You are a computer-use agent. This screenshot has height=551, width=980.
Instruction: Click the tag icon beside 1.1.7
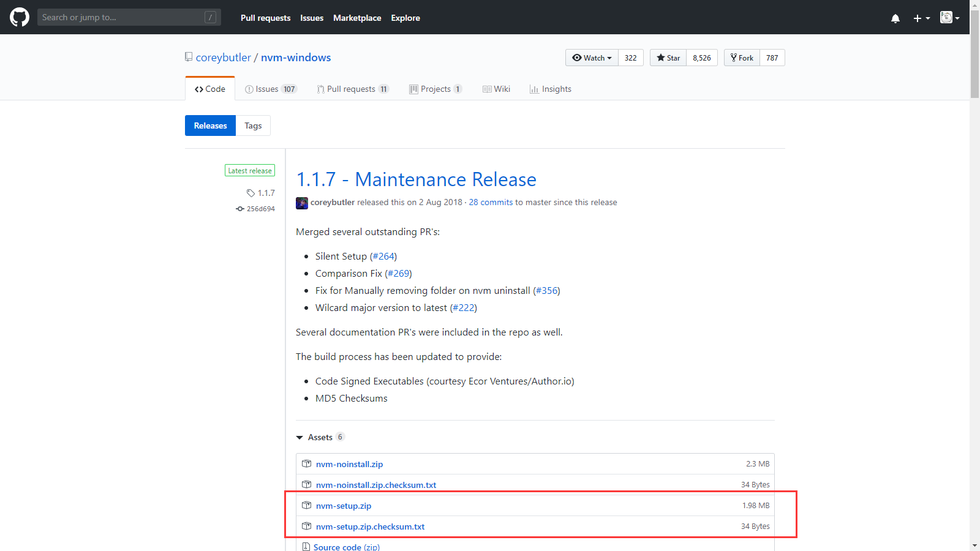pyautogui.click(x=251, y=193)
